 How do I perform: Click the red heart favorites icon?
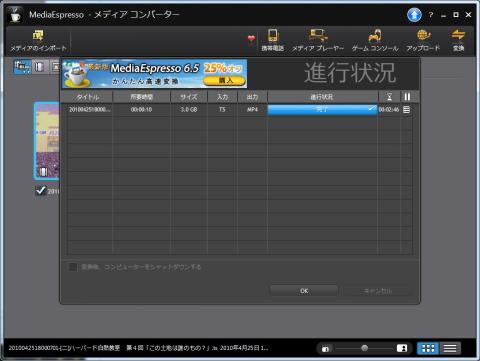[251, 39]
